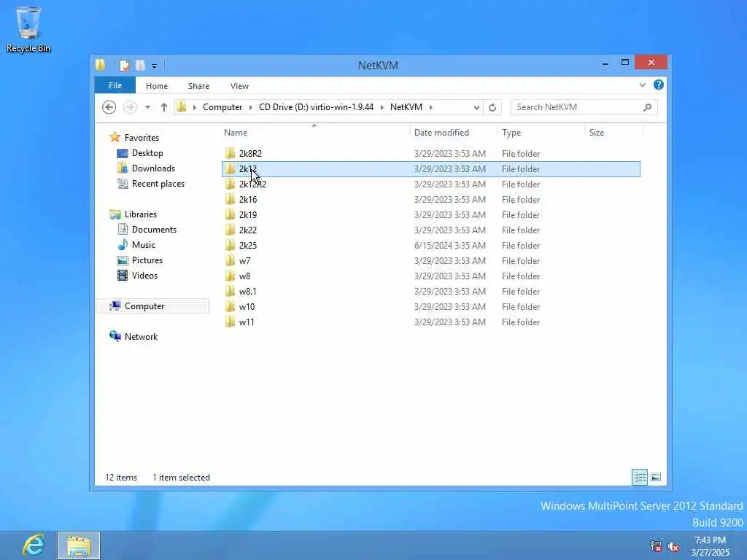Go back with the Back arrow button
747x560 pixels.
[109, 107]
